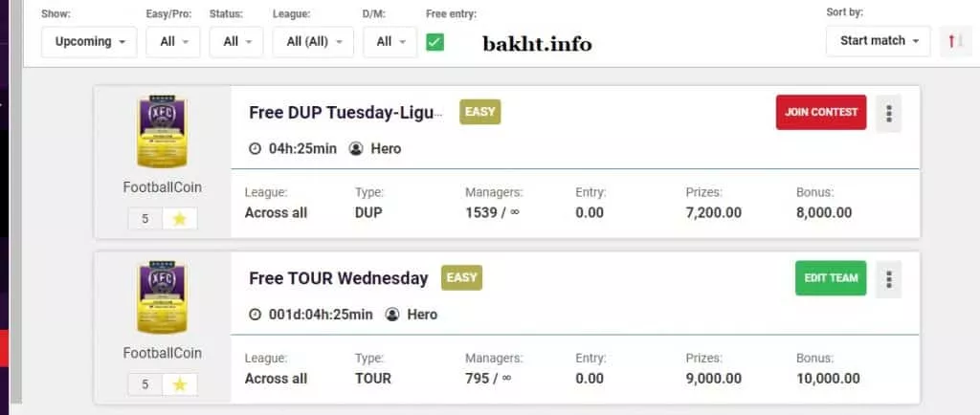Open three-dot menu for Free DUP Tuesday contest
Viewport: 980px width, 415px height.
click(888, 114)
